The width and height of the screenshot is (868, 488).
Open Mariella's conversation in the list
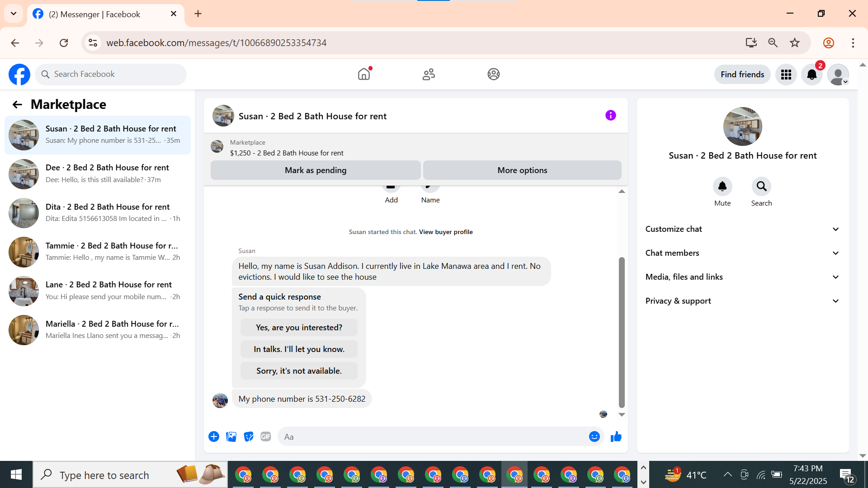tap(98, 330)
